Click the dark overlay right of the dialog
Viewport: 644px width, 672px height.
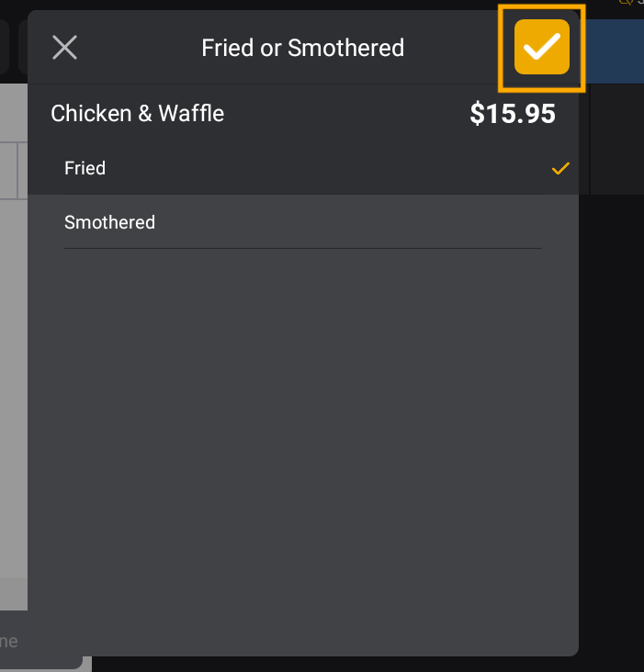[611, 413]
